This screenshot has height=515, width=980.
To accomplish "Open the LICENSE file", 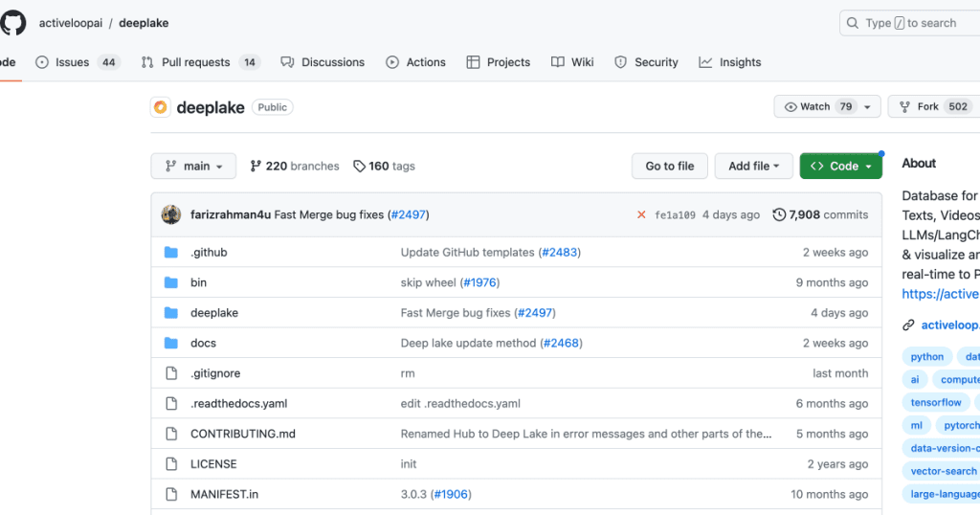I will pyautogui.click(x=213, y=464).
